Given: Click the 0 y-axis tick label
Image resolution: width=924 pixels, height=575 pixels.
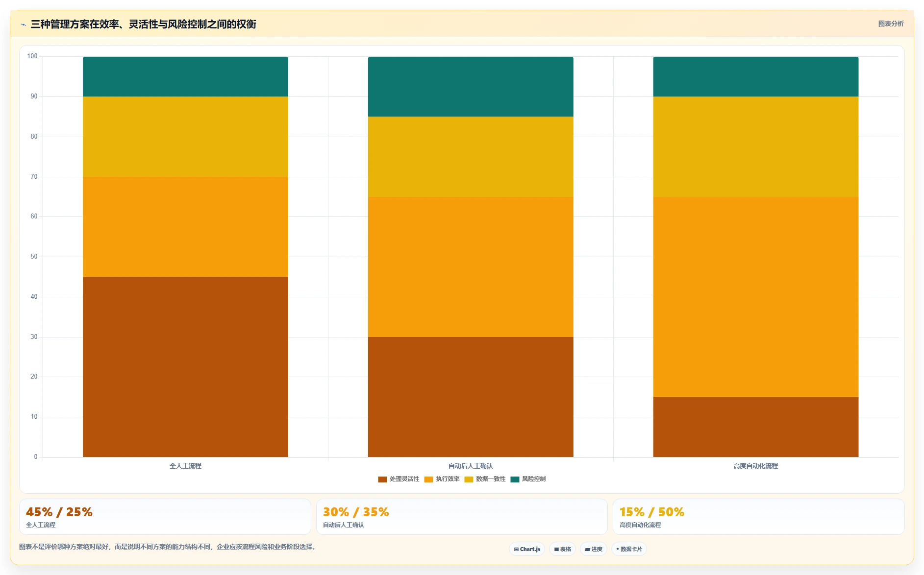Looking at the screenshot, I should point(36,457).
